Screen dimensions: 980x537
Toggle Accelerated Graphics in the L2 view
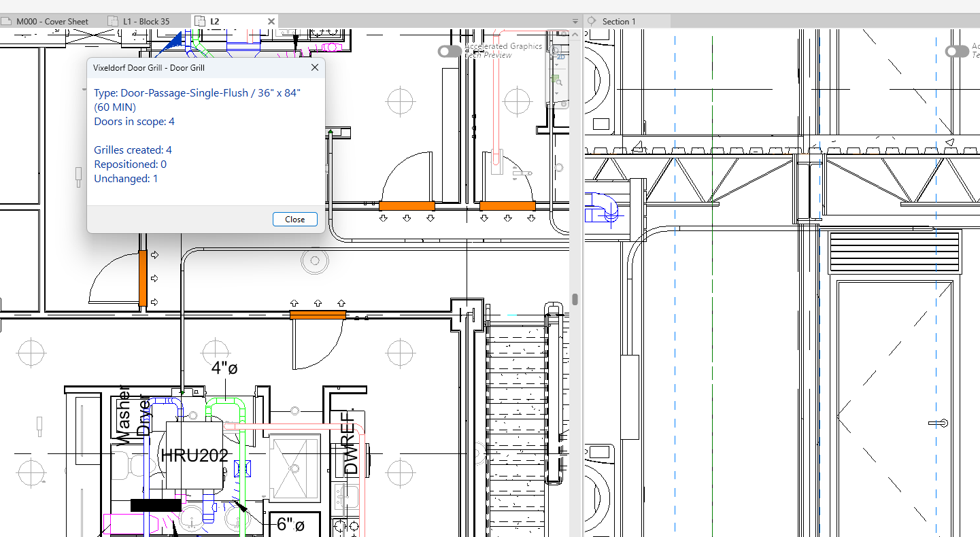click(450, 52)
